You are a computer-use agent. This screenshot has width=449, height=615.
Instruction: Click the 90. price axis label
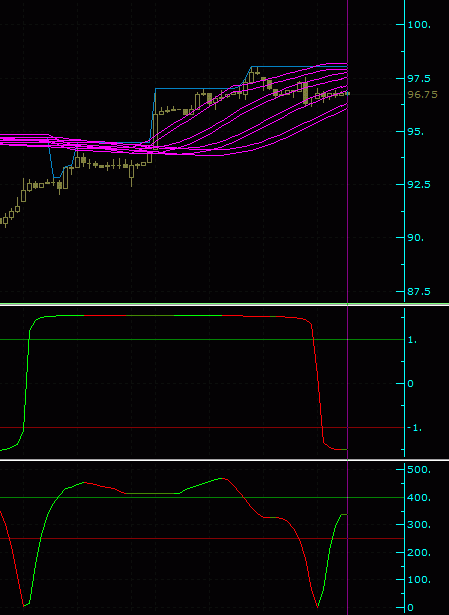[x=416, y=238]
